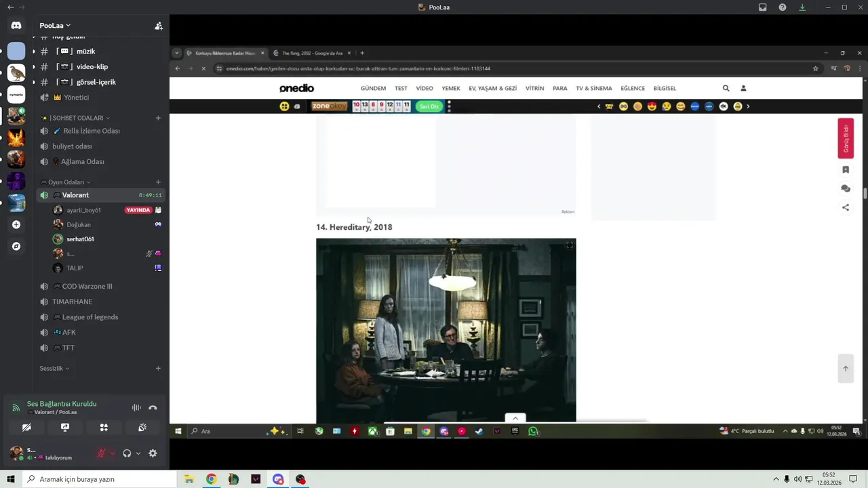Toggle Discord camera on
This screenshot has width=868, height=488.
coord(26,428)
